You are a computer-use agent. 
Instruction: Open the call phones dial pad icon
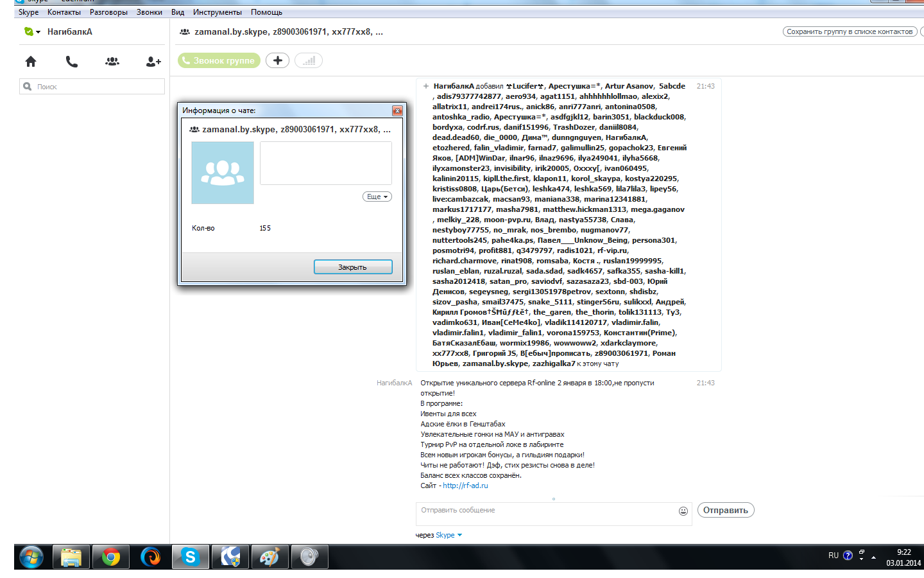pos(72,62)
